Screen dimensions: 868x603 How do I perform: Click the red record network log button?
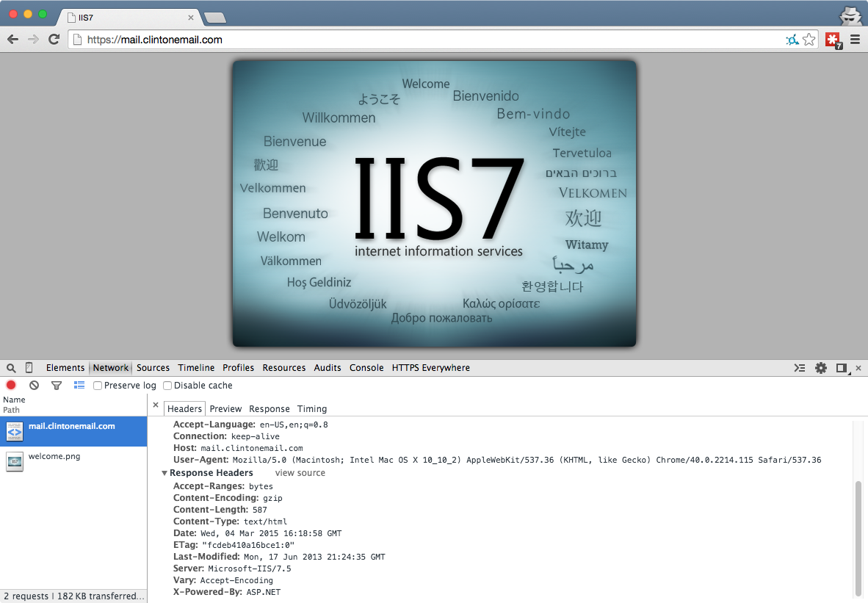click(11, 385)
